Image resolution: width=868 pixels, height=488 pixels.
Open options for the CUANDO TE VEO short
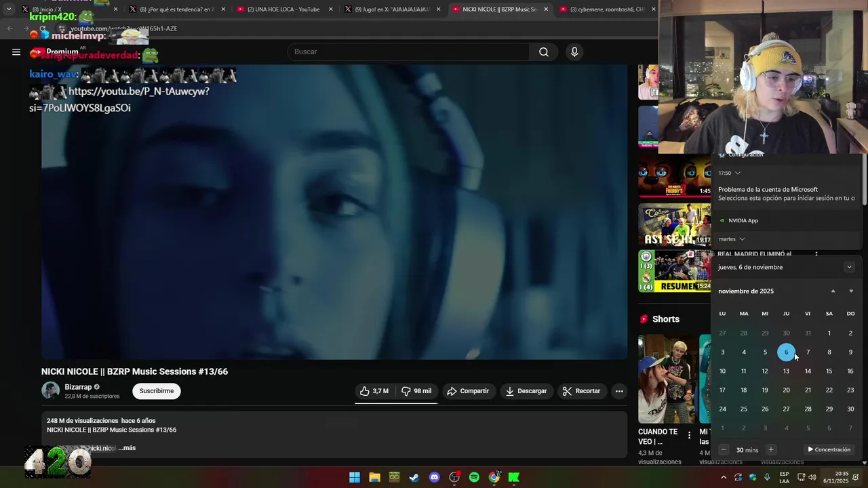coord(689,436)
